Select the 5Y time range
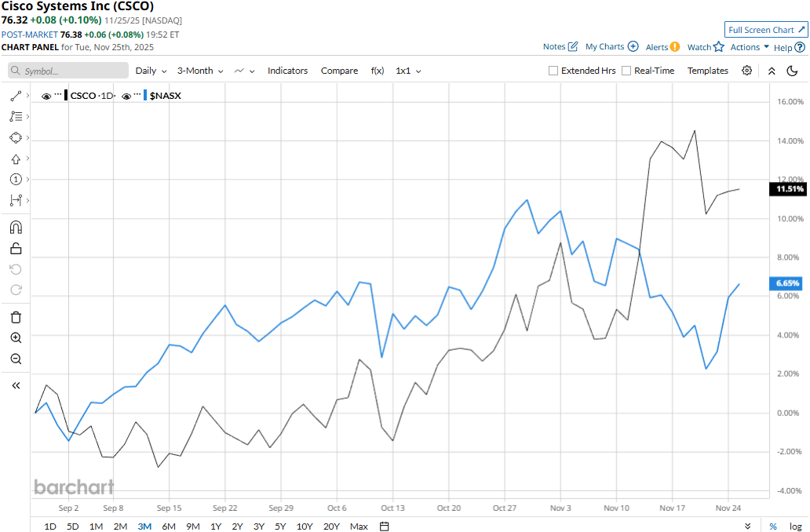 [280, 527]
